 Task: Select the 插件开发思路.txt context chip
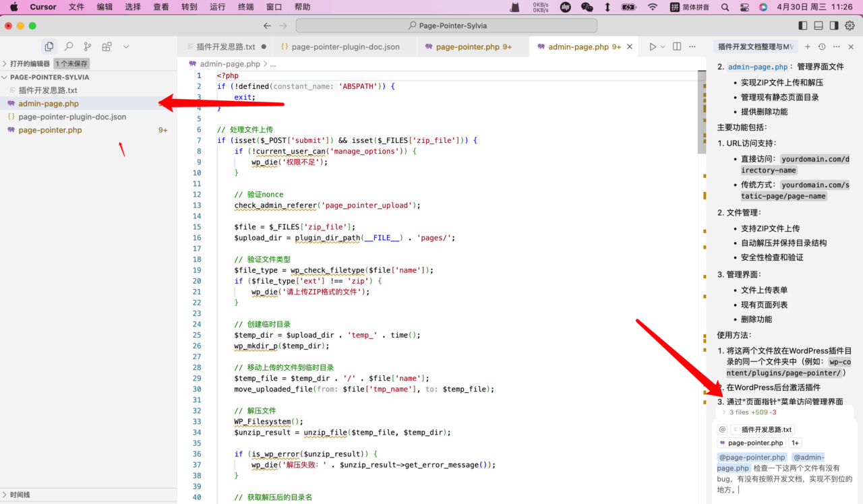coord(762,429)
